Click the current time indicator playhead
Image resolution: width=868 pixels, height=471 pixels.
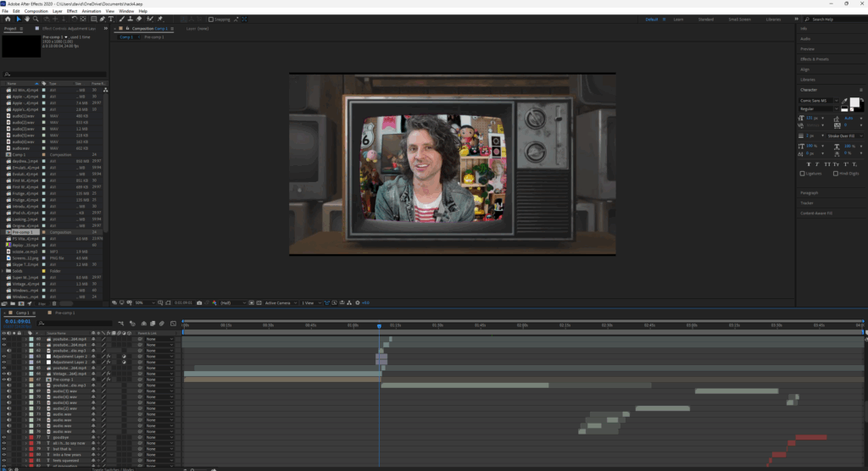click(379, 326)
